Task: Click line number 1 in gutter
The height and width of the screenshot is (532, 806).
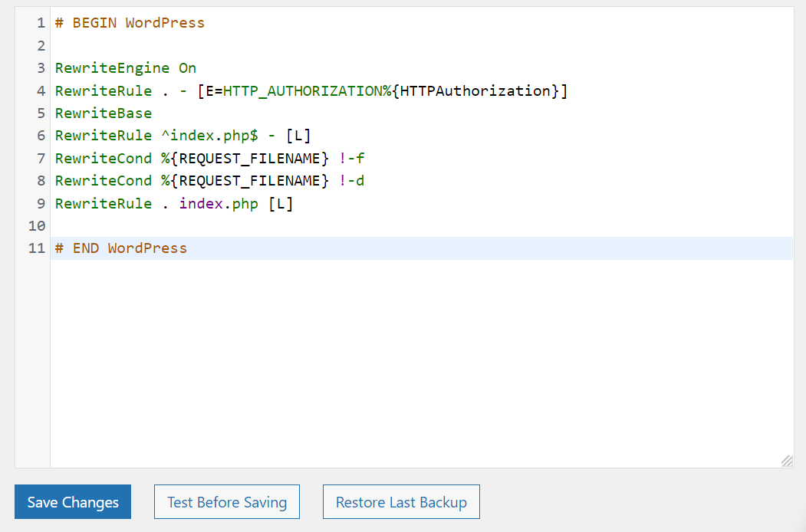Action: (x=41, y=23)
